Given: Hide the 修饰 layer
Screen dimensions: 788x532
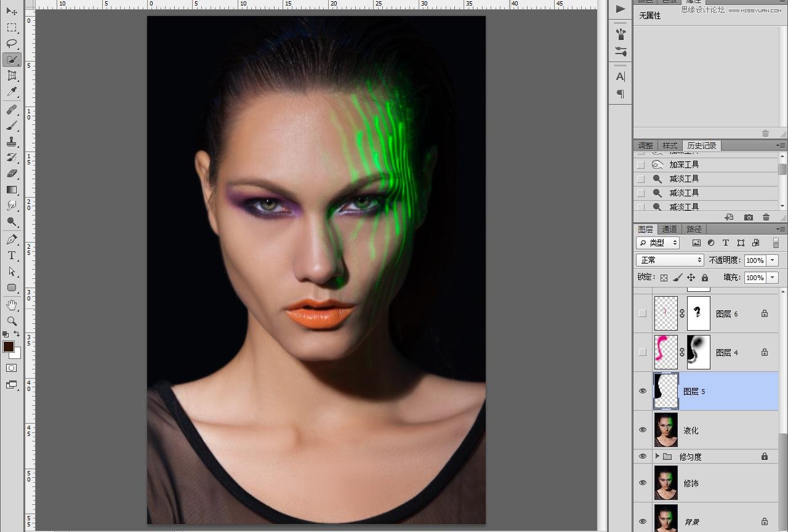Looking at the screenshot, I should pos(643,483).
